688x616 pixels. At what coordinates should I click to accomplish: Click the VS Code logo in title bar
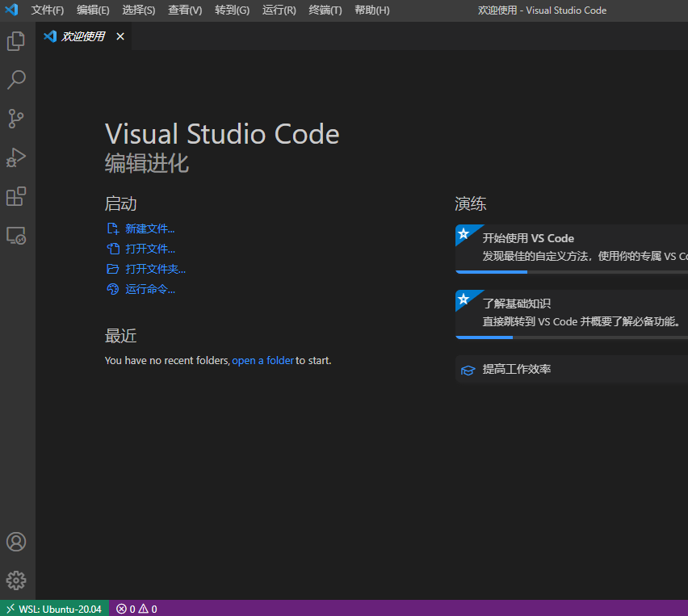coord(12,10)
